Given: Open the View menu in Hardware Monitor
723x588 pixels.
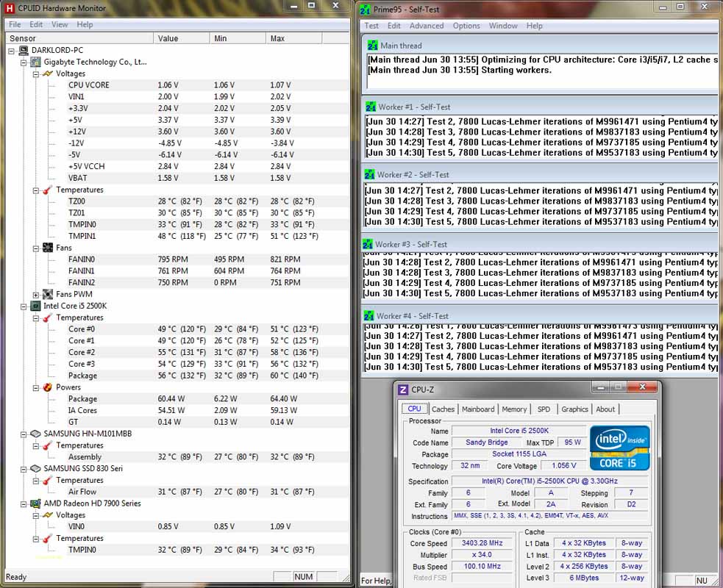Looking at the screenshot, I should click(x=60, y=24).
